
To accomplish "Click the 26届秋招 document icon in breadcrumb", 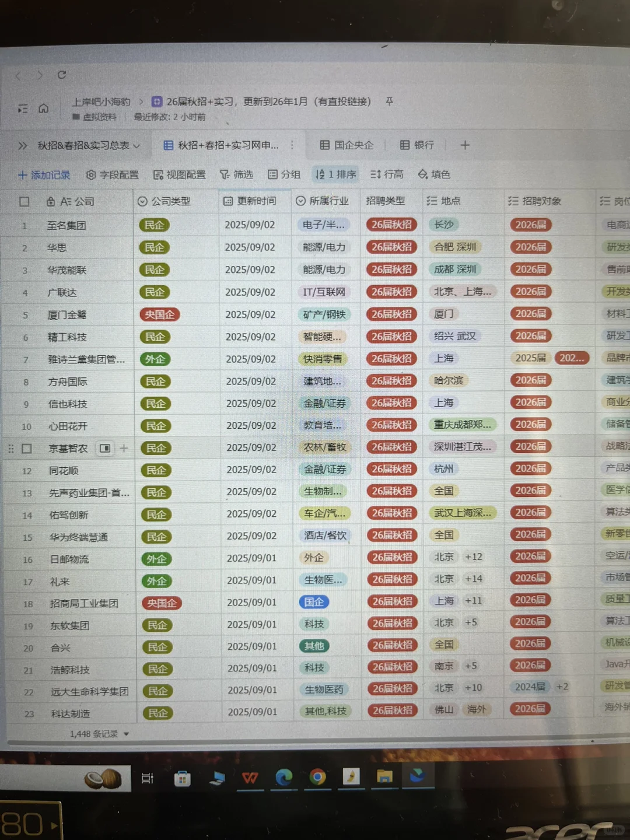I will pyautogui.click(x=156, y=101).
